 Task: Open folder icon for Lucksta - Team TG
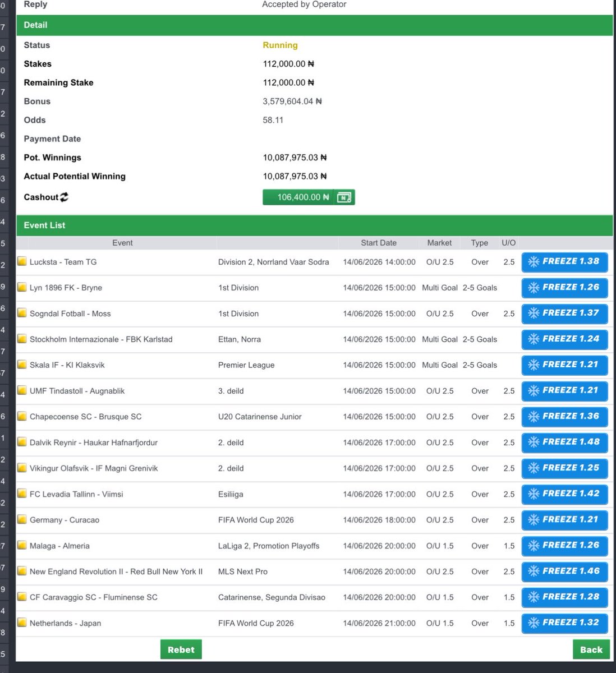22,261
